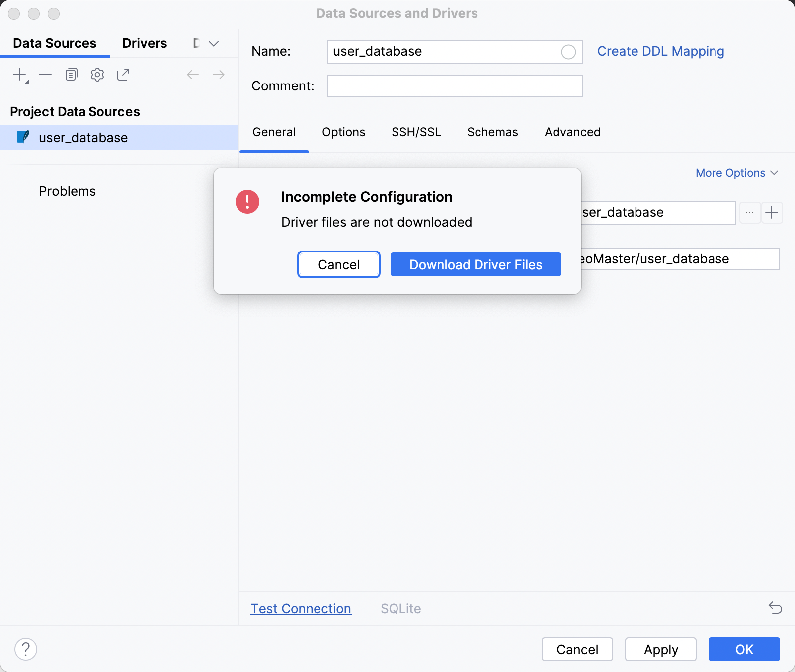This screenshot has width=795, height=672.
Task: Remove the selected data source
Action: [46, 75]
